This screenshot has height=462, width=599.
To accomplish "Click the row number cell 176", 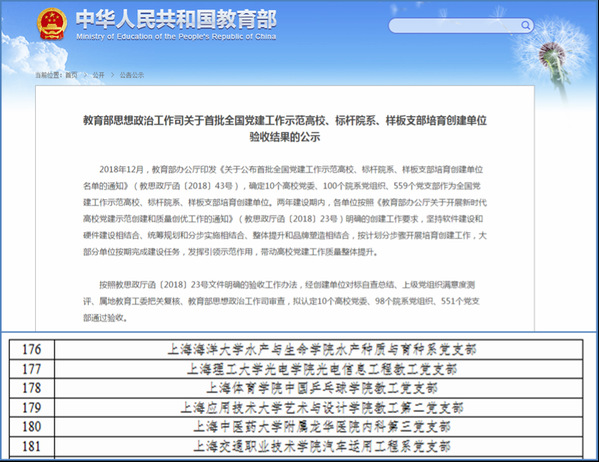I will tap(32, 349).
